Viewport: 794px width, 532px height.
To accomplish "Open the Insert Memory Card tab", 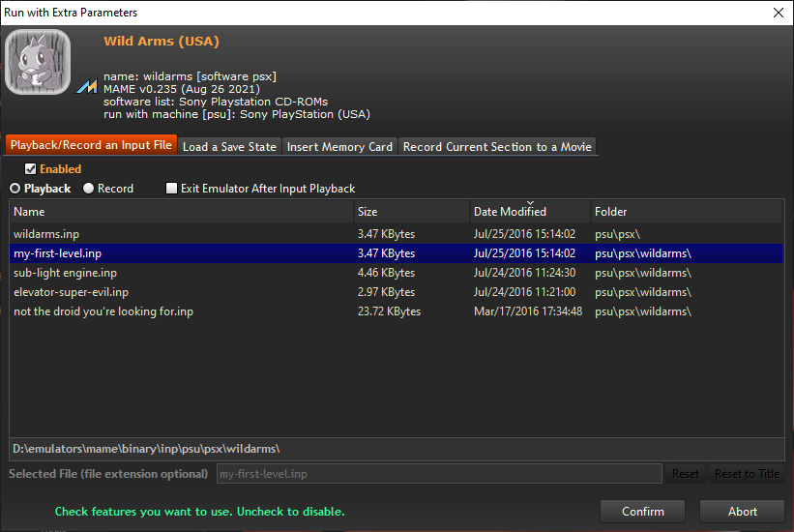I will 339,147.
